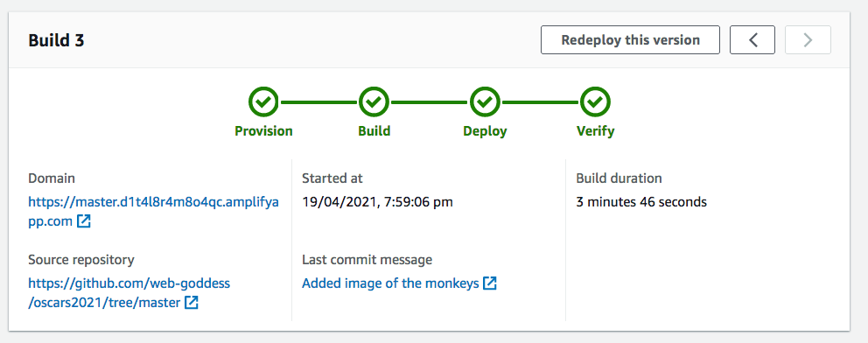Select the Verify step label
868x343 pixels.
pyautogui.click(x=596, y=131)
